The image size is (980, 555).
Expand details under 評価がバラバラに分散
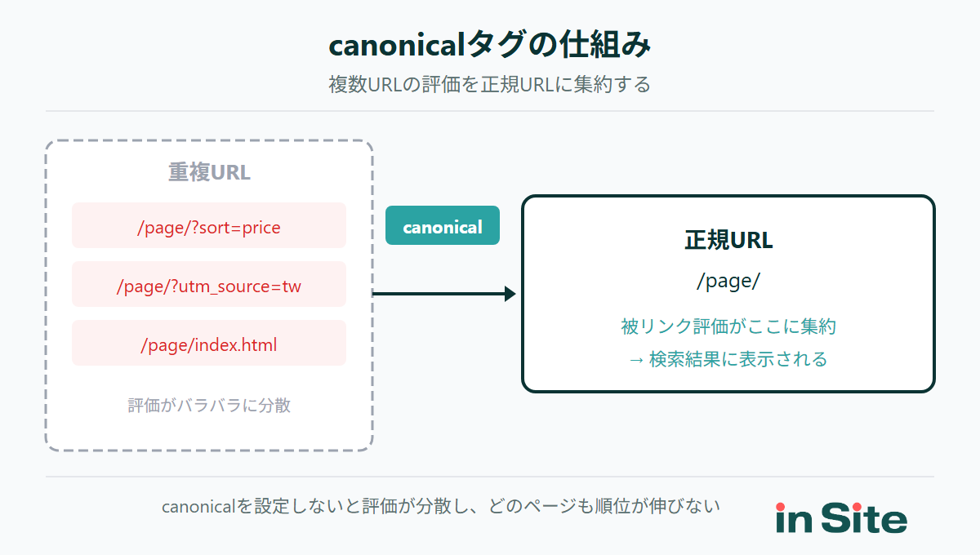point(209,406)
